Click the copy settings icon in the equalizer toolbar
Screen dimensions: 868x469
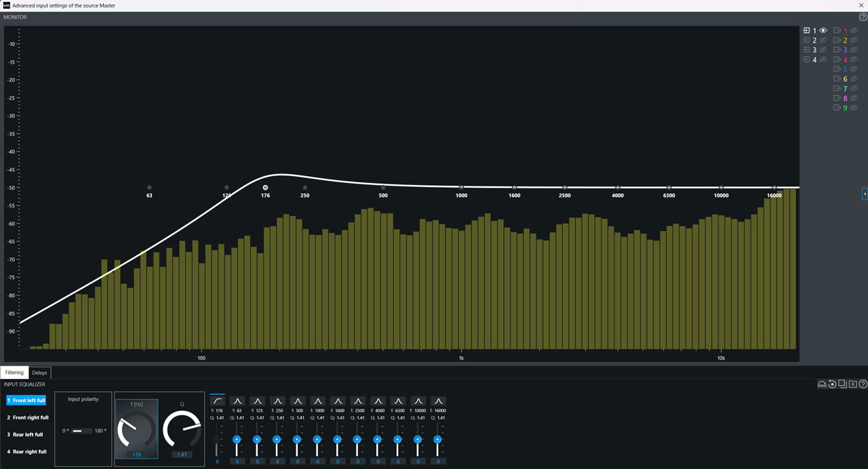842,384
